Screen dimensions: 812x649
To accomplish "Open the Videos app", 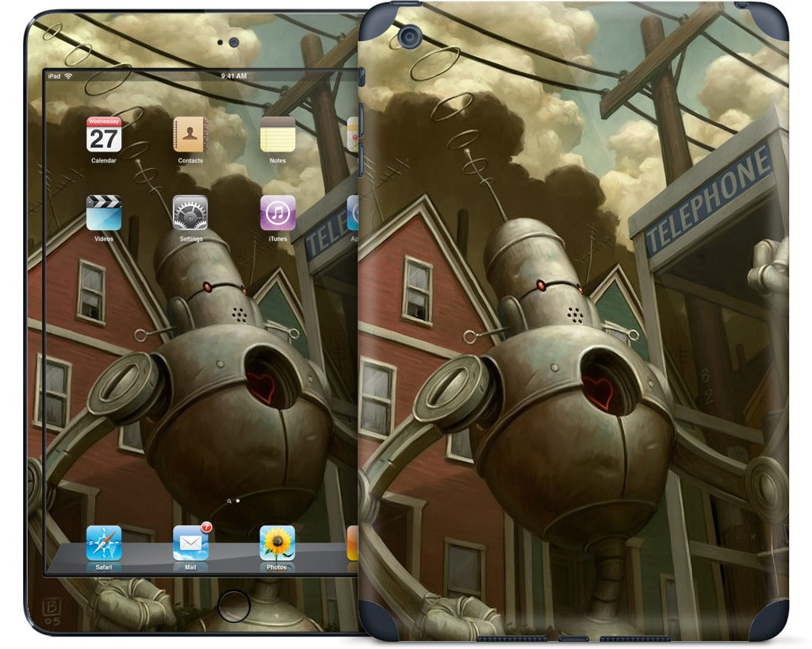I will click(x=104, y=213).
